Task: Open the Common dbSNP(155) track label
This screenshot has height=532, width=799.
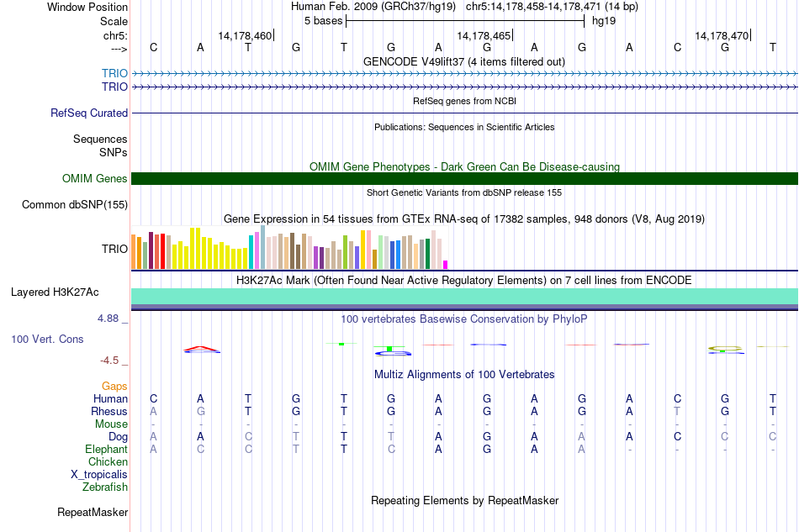Action: (75, 205)
